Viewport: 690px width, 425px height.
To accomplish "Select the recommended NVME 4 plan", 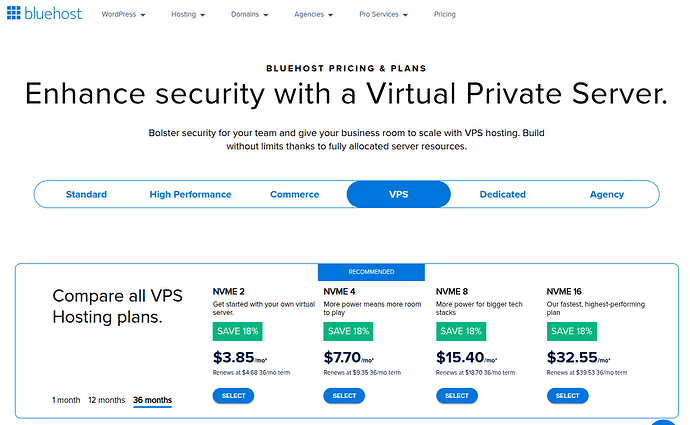I will point(344,396).
